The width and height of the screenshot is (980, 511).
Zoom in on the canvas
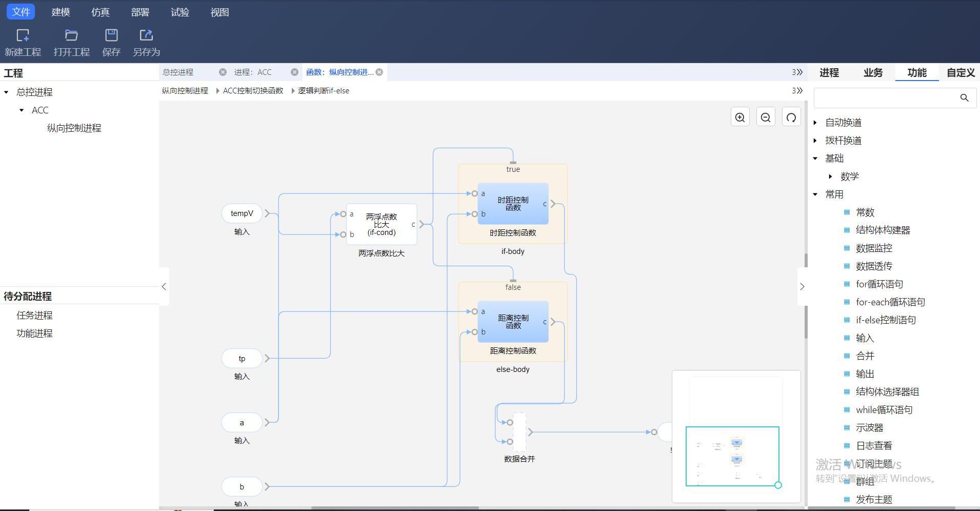tap(740, 117)
